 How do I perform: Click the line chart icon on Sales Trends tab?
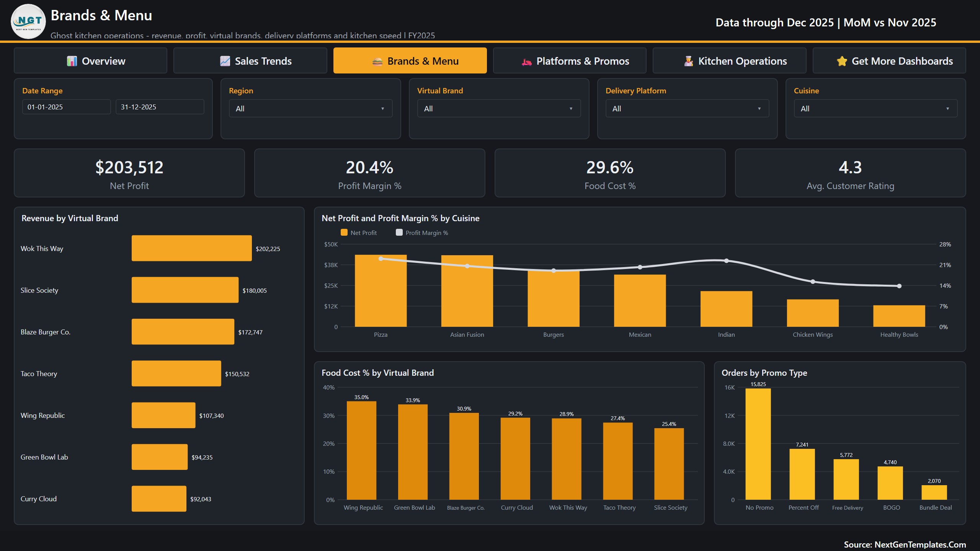click(x=225, y=61)
